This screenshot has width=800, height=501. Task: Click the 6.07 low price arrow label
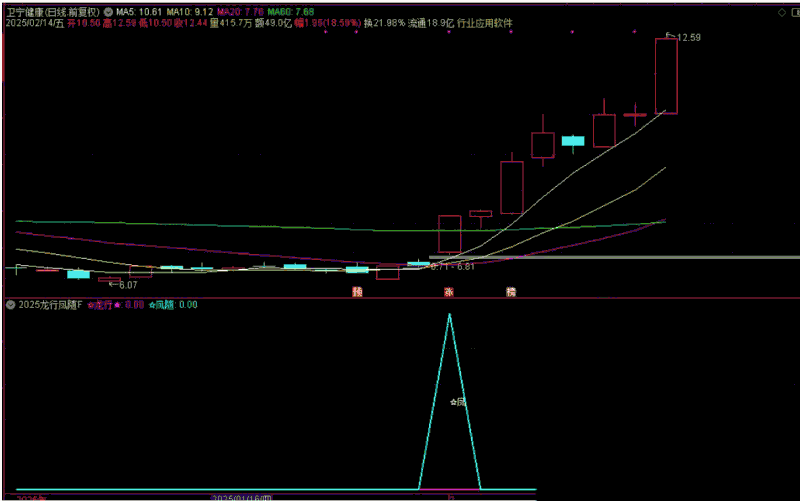click(124, 285)
